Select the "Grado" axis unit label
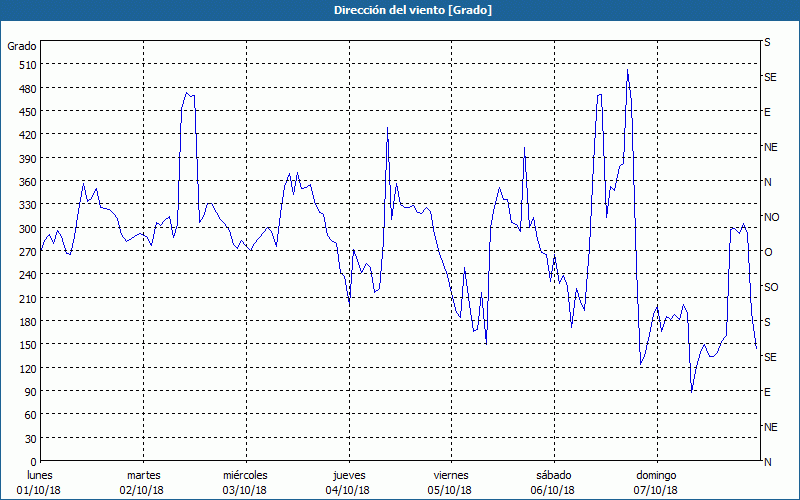Screen dimensions: 800x500 point(22,46)
